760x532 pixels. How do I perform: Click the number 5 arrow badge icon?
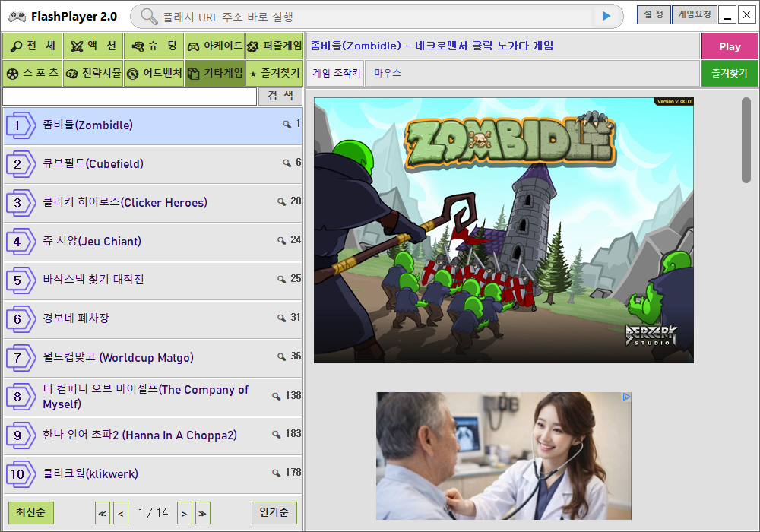pyautogui.click(x=21, y=280)
